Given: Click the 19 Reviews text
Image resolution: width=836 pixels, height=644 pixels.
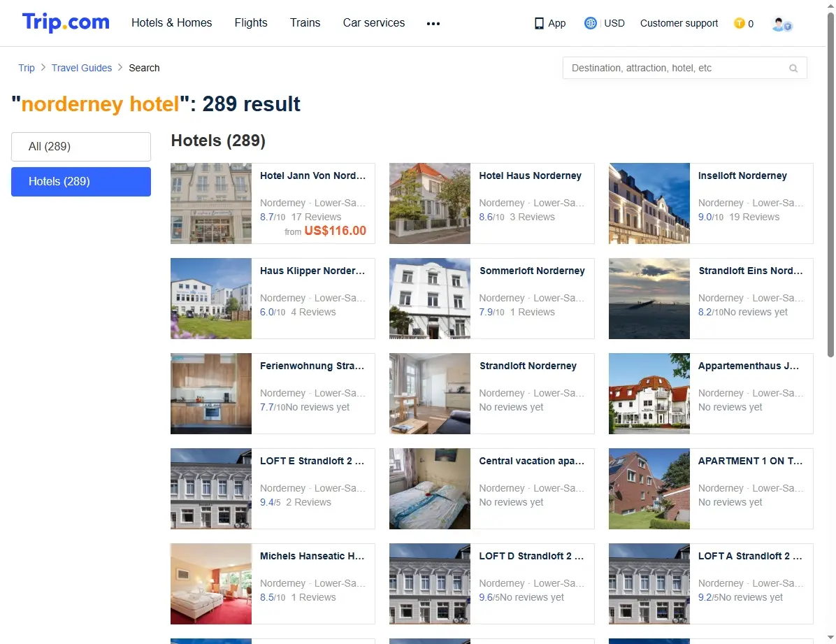Looking at the screenshot, I should (754, 217).
